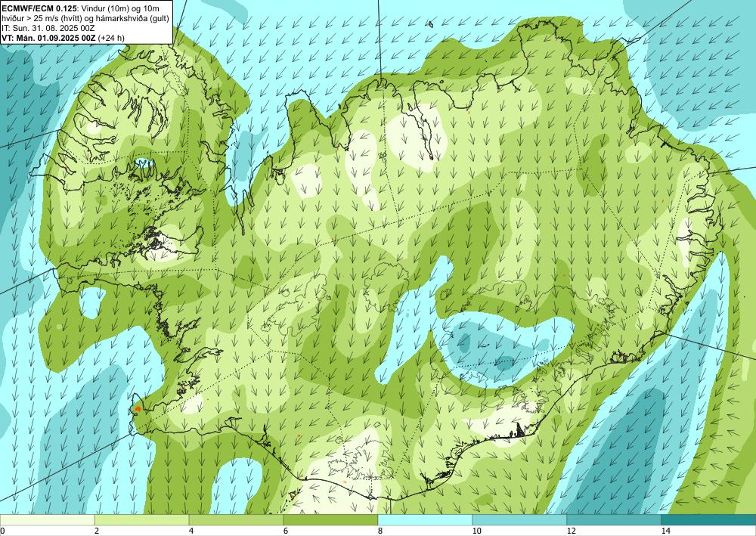Click the 4–6 m/s green legend swatch
The image size is (756, 536).
click(236, 519)
